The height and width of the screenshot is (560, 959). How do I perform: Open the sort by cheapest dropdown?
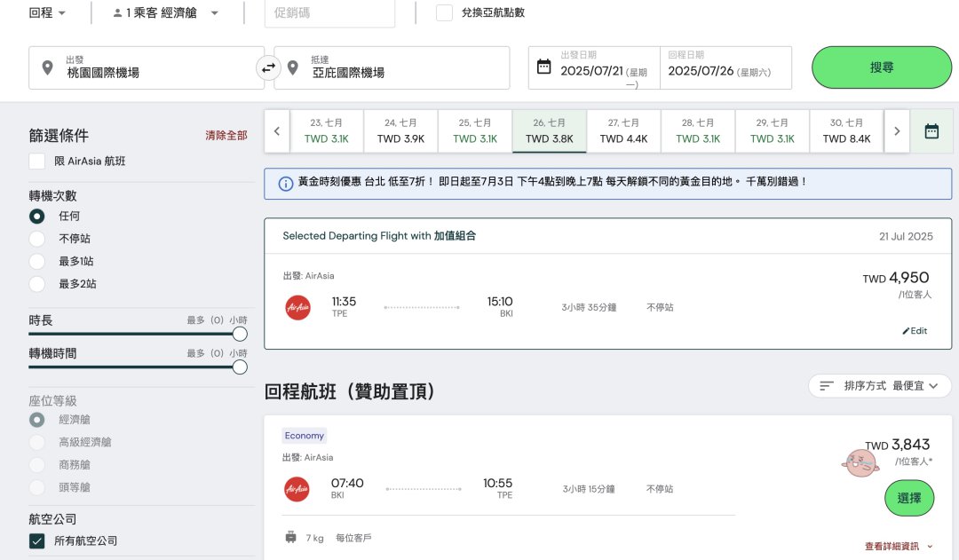pos(879,386)
